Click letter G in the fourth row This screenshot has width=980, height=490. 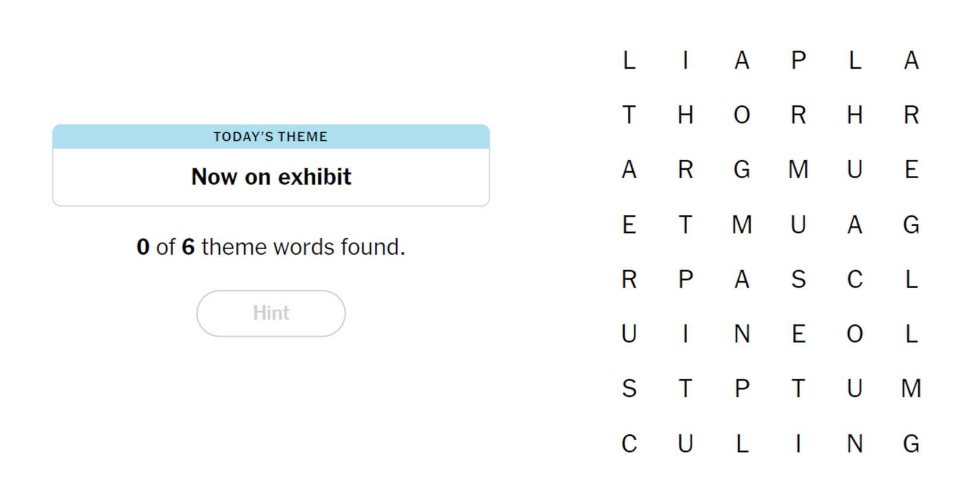tap(911, 225)
